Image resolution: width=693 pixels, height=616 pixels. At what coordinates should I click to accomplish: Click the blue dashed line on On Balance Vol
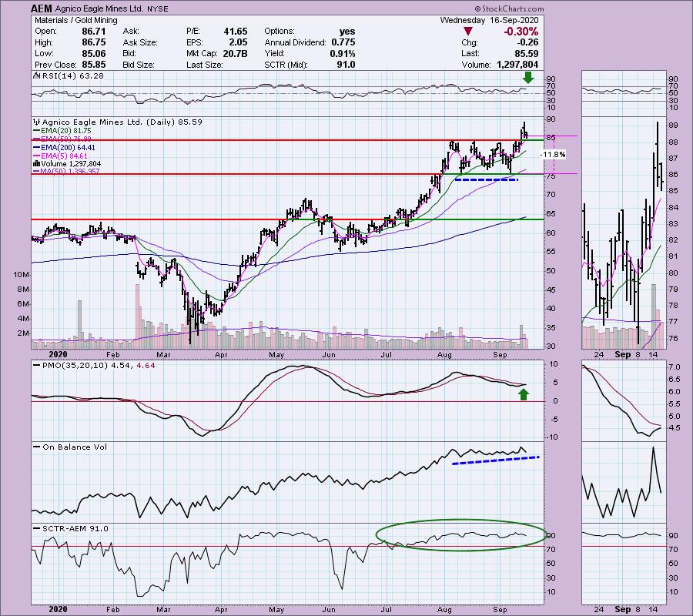[x=495, y=460]
